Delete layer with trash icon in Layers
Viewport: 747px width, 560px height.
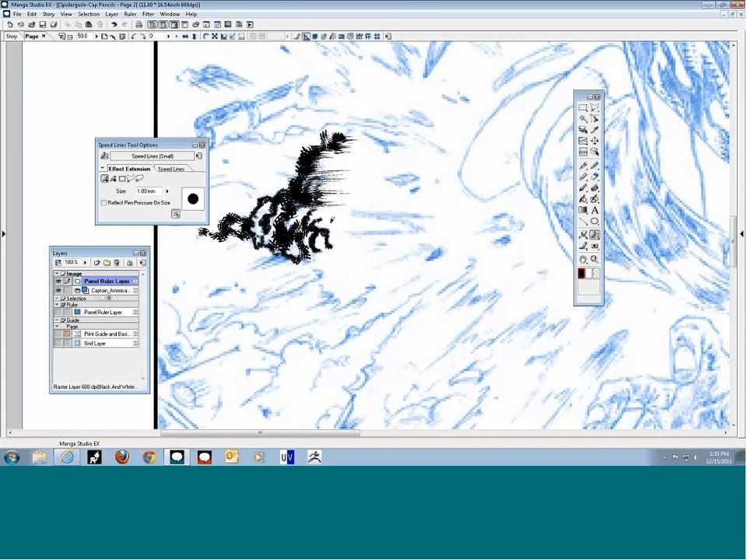[x=117, y=263]
